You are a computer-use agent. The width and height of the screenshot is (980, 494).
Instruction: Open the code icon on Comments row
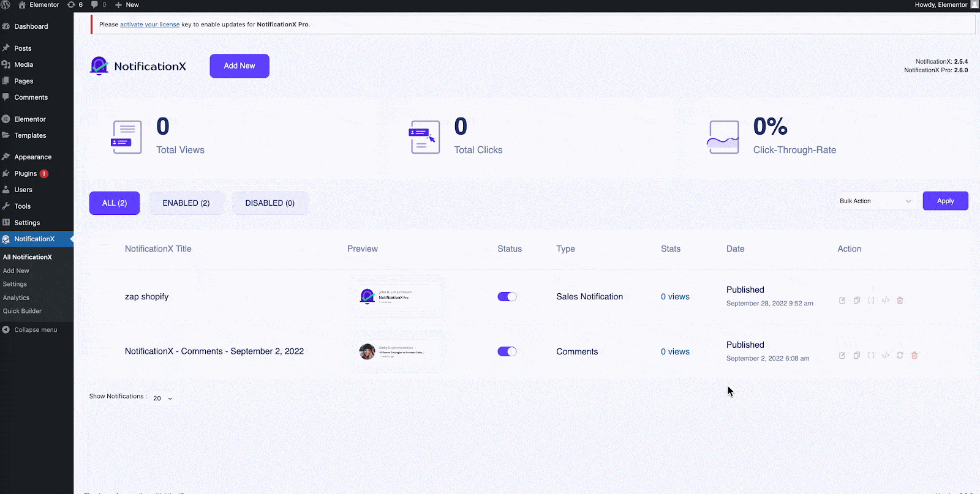click(886, 355)
